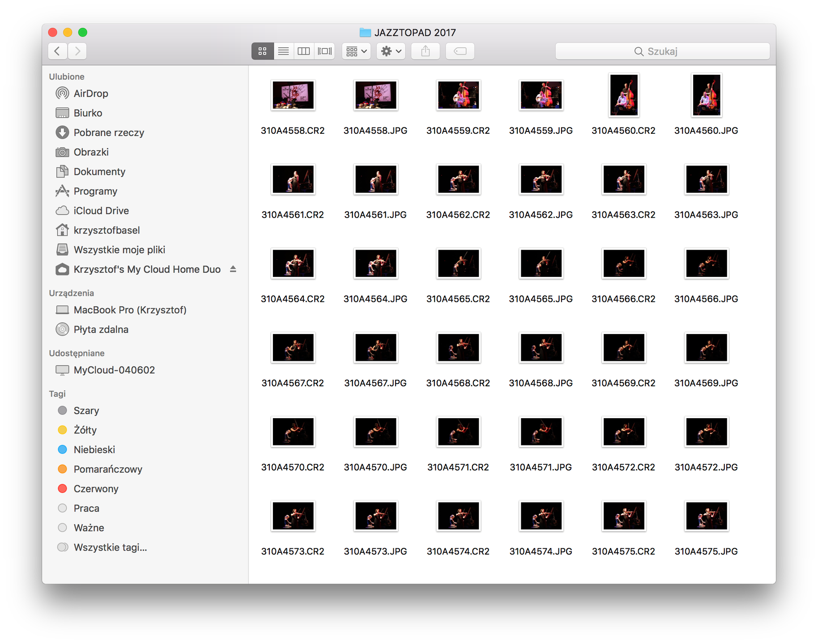Image resolution: width=818 pixels, height=644 pixels.
Task: Select thumbnail of 310A4562.JPG
Action: [x=541, y=179]
